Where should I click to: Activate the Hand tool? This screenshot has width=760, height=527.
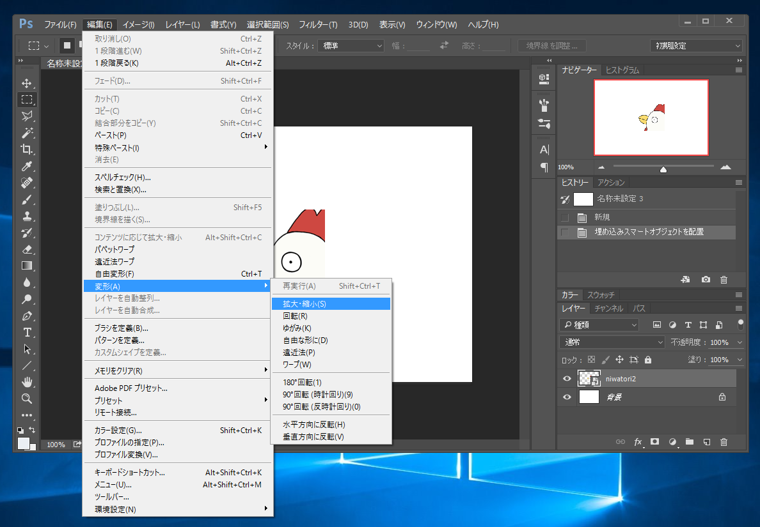(28, 382)
